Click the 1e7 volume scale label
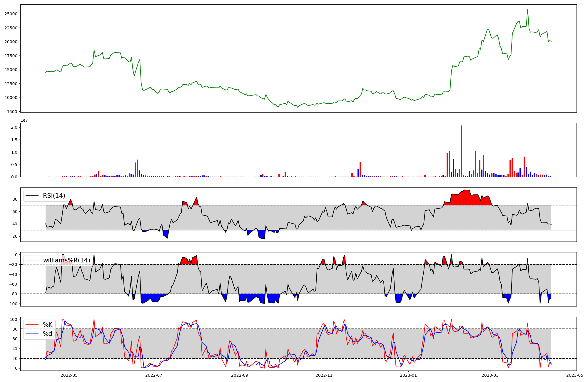The image size is (588, 382). tap(24, 120)
